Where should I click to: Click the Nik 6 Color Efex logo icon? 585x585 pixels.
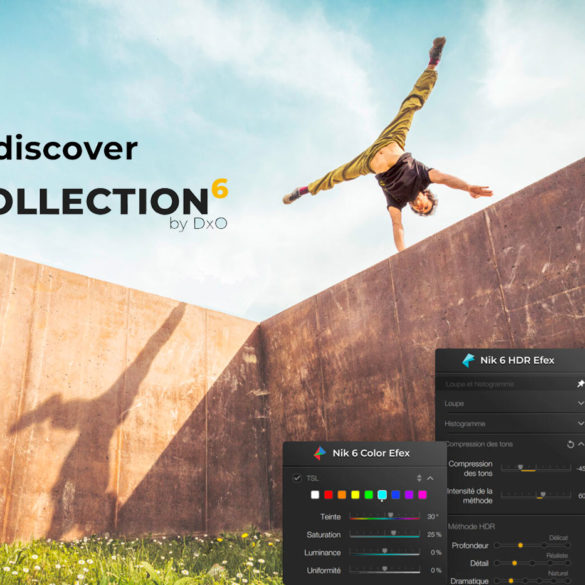click(x=319, y=453)
